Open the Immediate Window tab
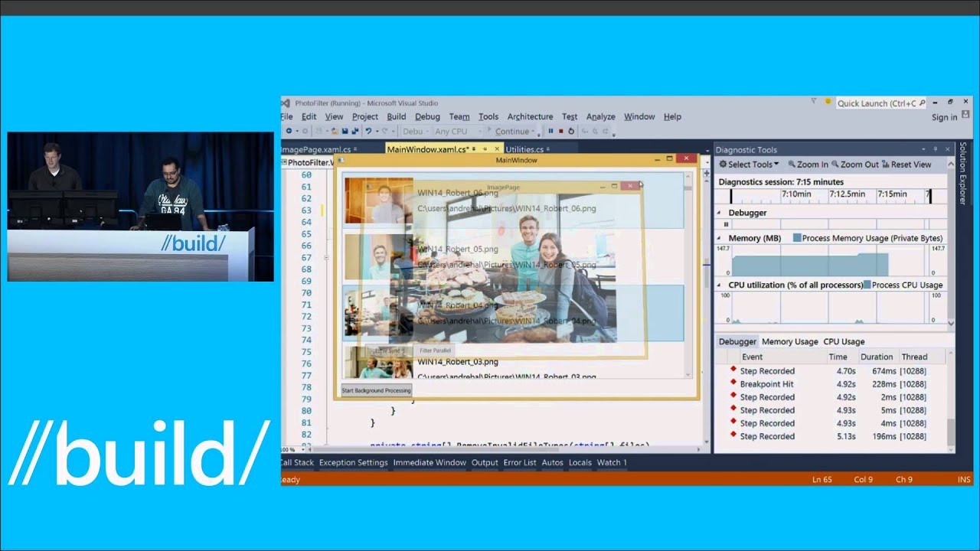This screenshot has width=980, height=551. tap(430, 462)
